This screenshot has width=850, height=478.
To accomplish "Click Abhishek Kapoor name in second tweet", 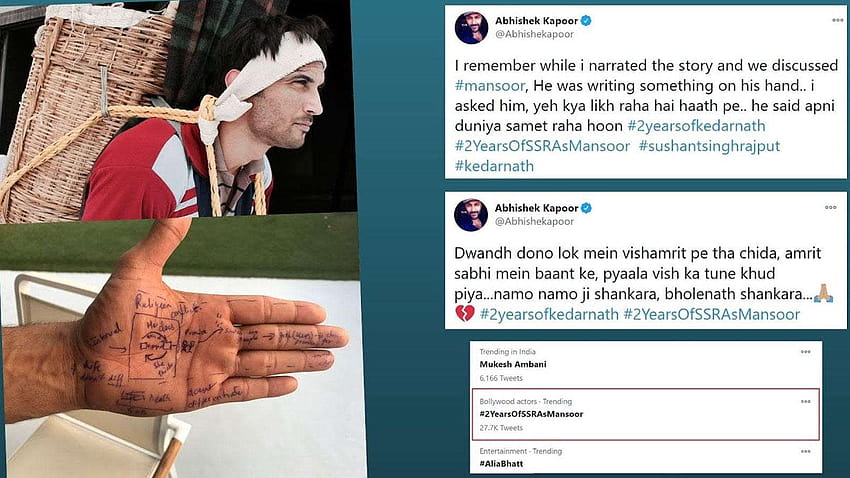I will 536,208.
